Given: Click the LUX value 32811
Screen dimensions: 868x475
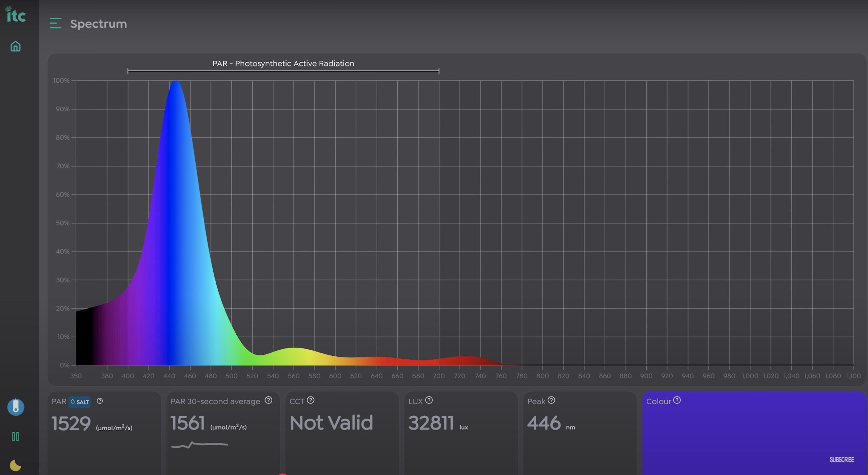Looking at the screenshot, I should (x=431, y=423).
